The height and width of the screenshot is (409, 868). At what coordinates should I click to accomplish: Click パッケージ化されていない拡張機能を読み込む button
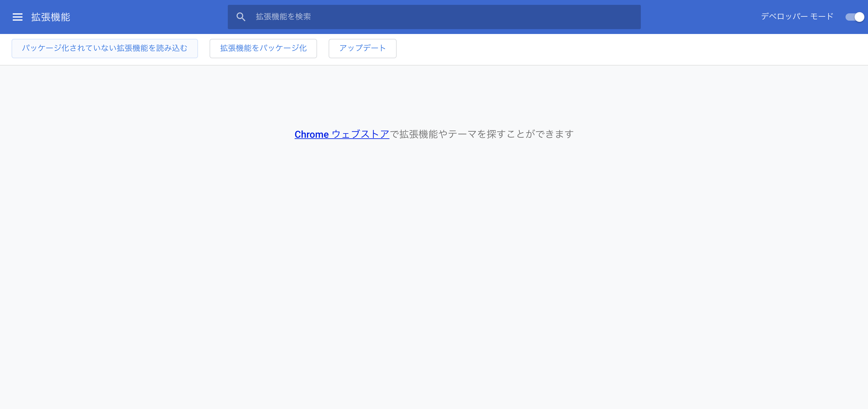(x=105, y=49)
